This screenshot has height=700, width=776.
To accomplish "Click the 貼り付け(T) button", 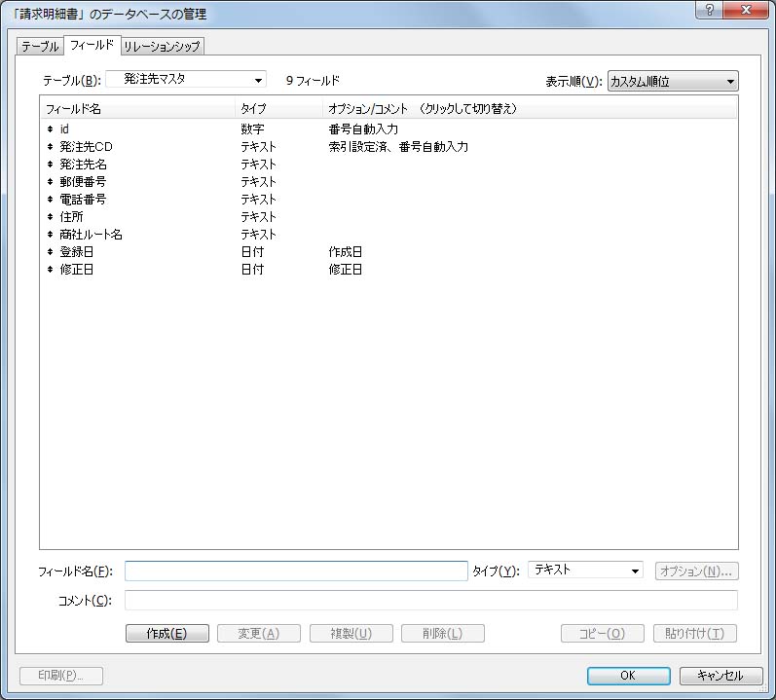I will click(695, 633).
